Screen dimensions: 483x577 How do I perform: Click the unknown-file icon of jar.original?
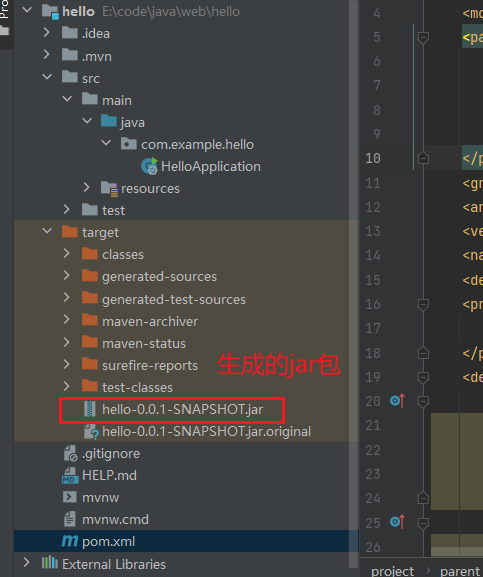[91, 431]
